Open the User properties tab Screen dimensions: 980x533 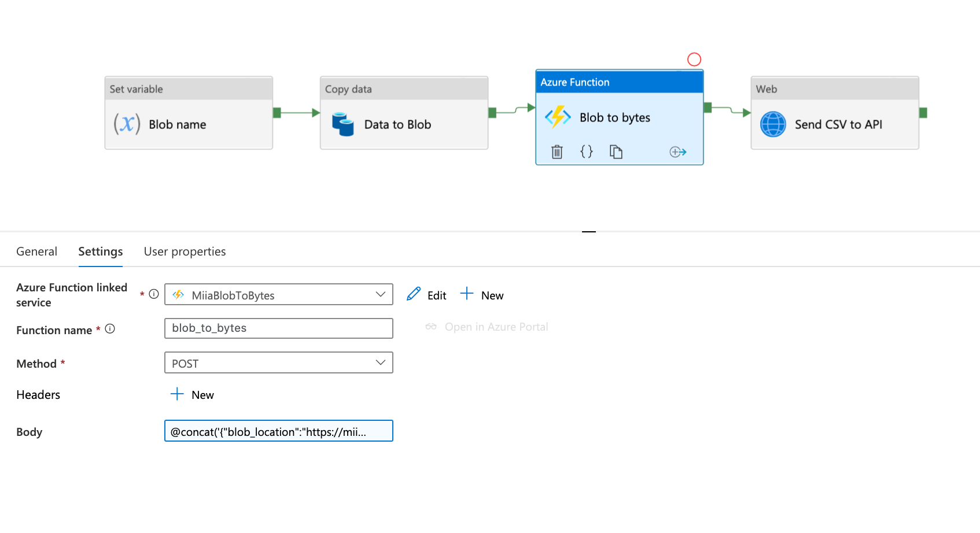click(185, 251)
